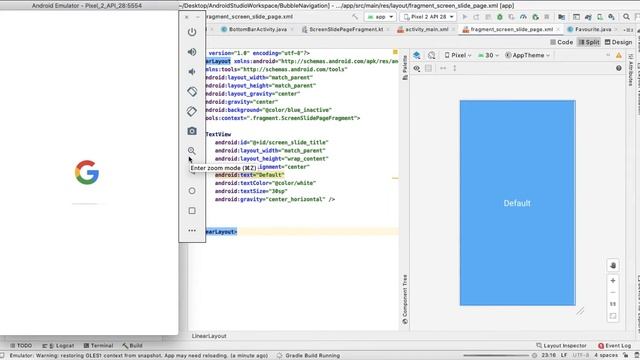The image size is (640, 360).
Task: Activate pan hand tool in preview
Action: pos(613,265)
